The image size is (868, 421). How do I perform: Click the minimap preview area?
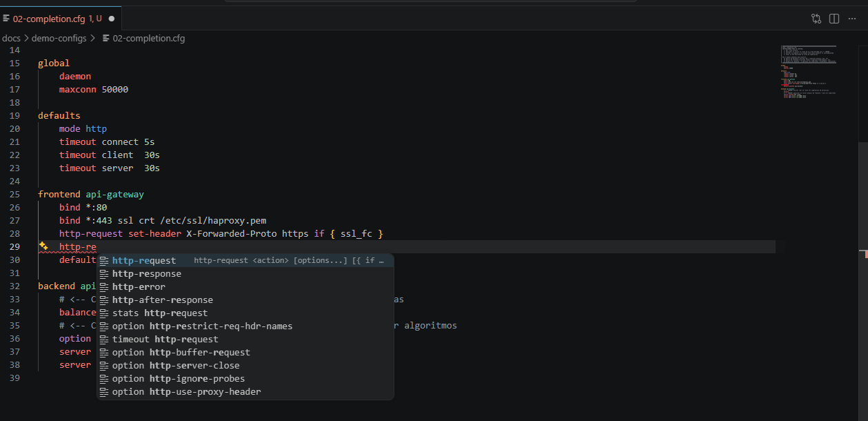pyautogui.click(x=808, y=72)
